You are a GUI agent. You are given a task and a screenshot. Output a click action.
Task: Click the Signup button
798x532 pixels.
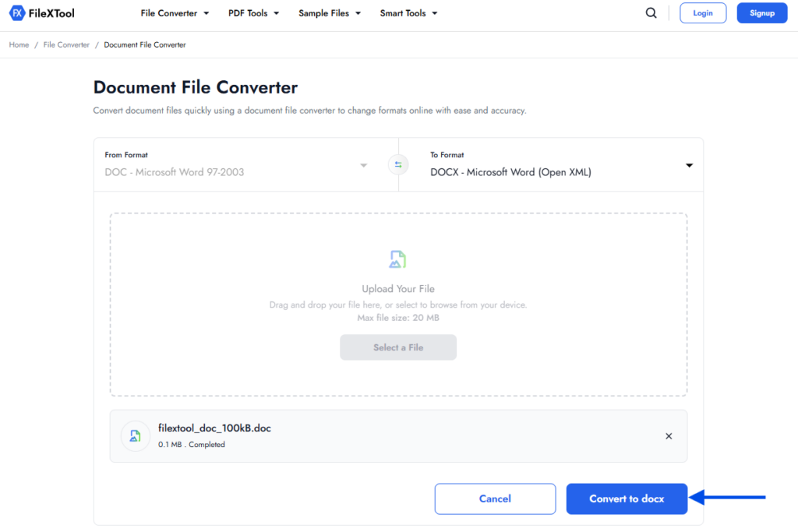click(762, 13)
